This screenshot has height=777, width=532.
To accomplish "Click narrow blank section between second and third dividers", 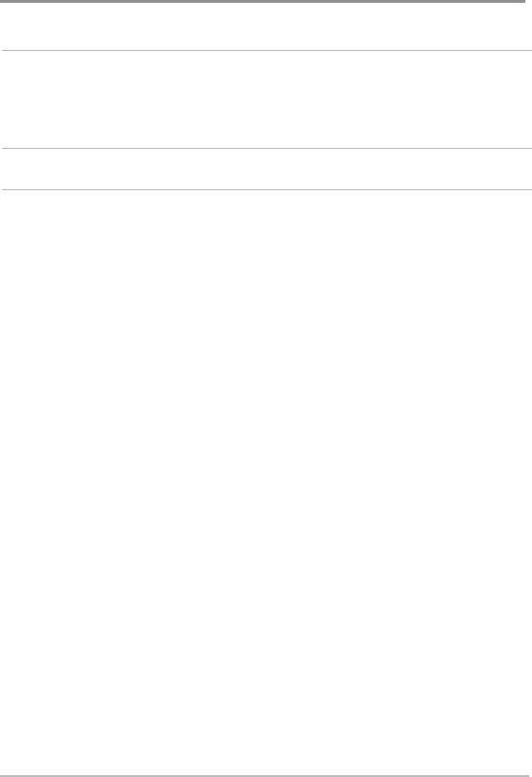I will (x=266, y=169).
